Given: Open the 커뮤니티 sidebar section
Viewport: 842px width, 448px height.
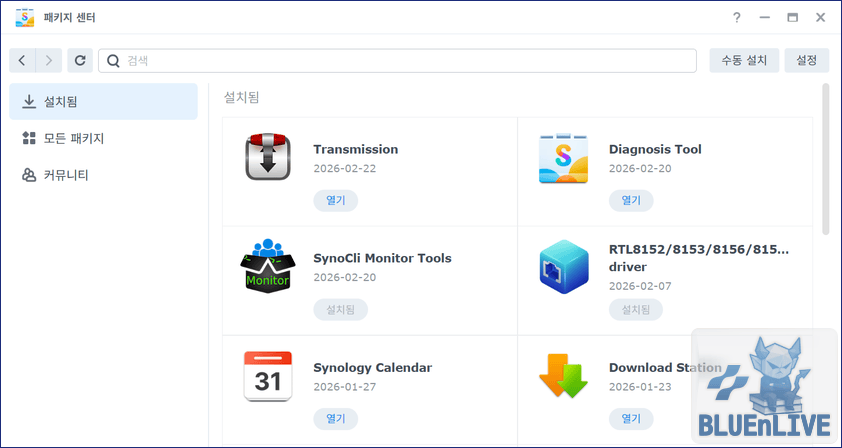Looking at the screenshot, I should pyautogui.click(x=103, y=176).
